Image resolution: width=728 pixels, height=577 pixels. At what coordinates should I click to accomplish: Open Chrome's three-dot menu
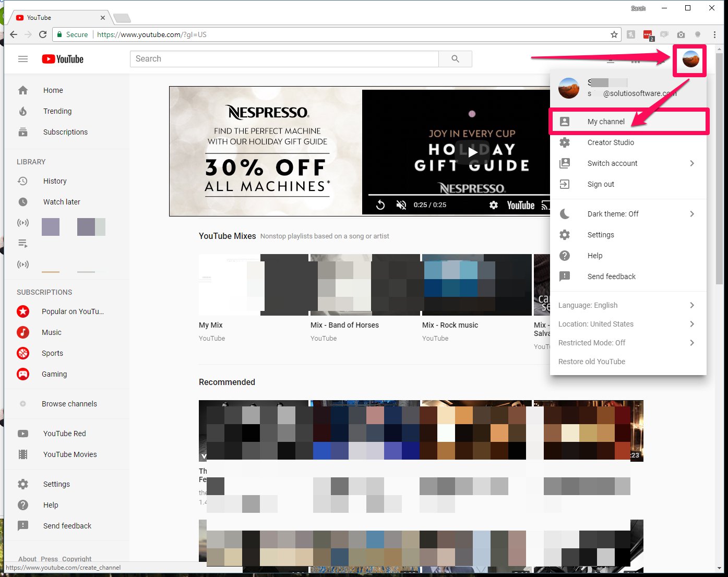point(714,34)
